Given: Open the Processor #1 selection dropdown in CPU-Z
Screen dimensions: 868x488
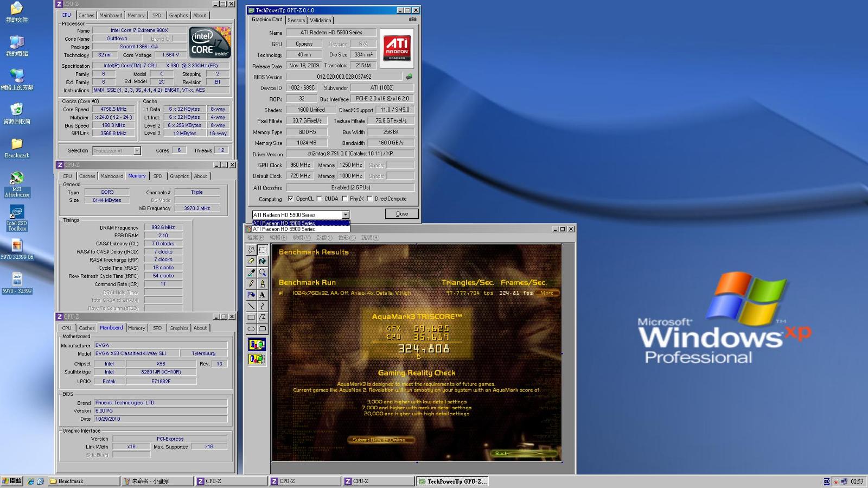Looking at the screenshot, I should tap(137, 151).
